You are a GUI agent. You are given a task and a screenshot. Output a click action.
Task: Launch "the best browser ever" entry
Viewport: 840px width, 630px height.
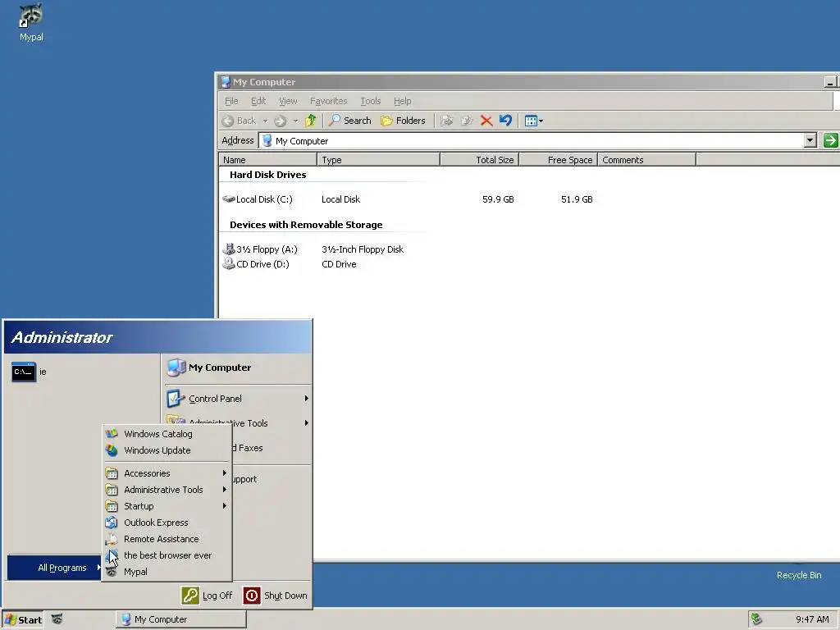166,555
